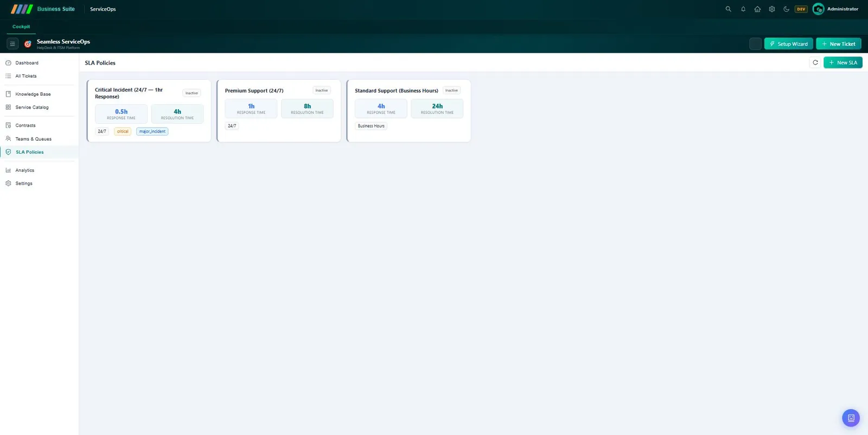Image resolution: width=868 pixels, height=435 pixels.
Task: Go to home via the house icon
Action: pyautogui.click(x=757, y=9)
